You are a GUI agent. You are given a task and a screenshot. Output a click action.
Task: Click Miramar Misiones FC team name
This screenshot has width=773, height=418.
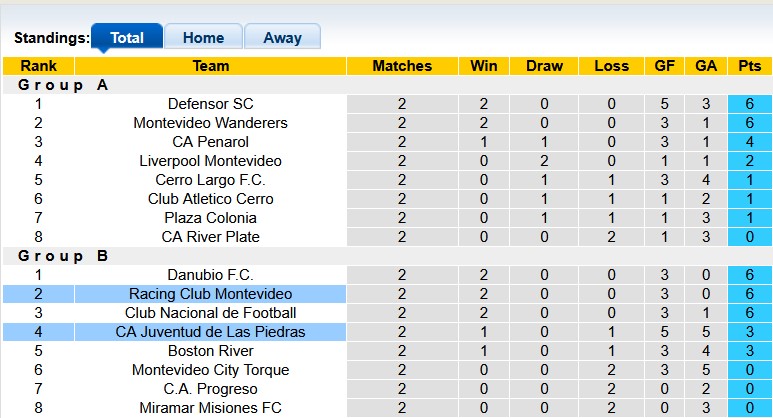[210, 408]
